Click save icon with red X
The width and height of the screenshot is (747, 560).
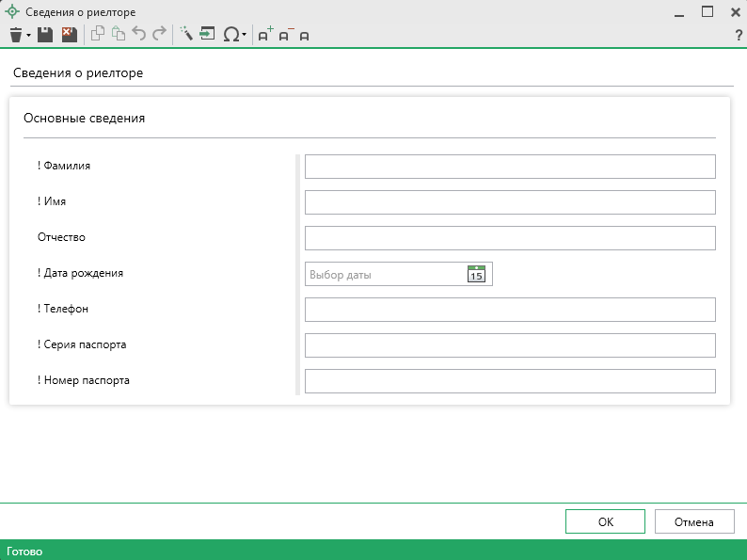tap(69, 35)
